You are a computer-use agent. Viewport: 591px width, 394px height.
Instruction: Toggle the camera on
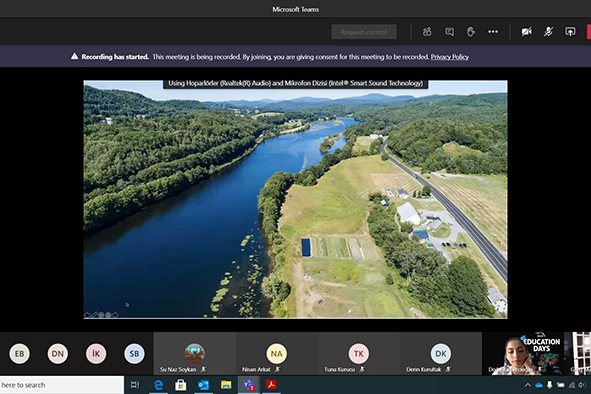coord(526,32)
